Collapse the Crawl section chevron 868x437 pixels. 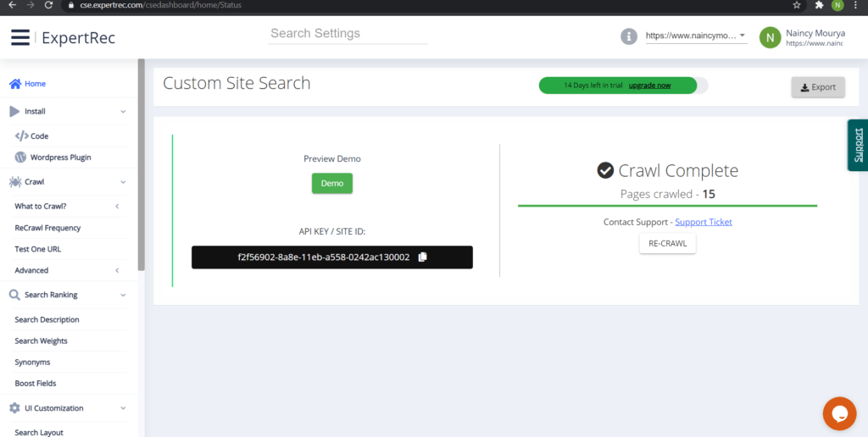pyautogui.click(x=123, y=182)
